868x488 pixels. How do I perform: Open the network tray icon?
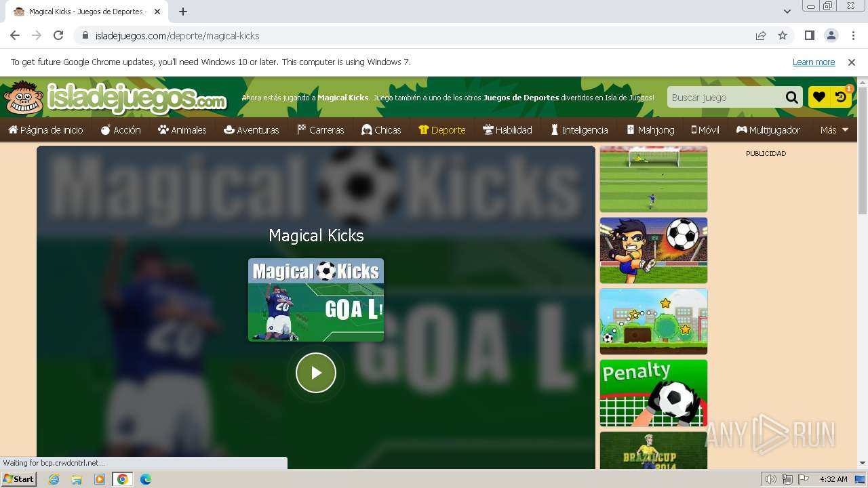[787, 479]
